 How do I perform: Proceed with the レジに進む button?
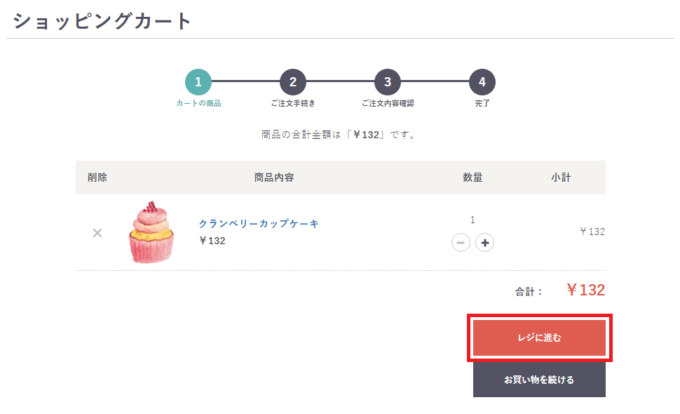click(539, 338)
